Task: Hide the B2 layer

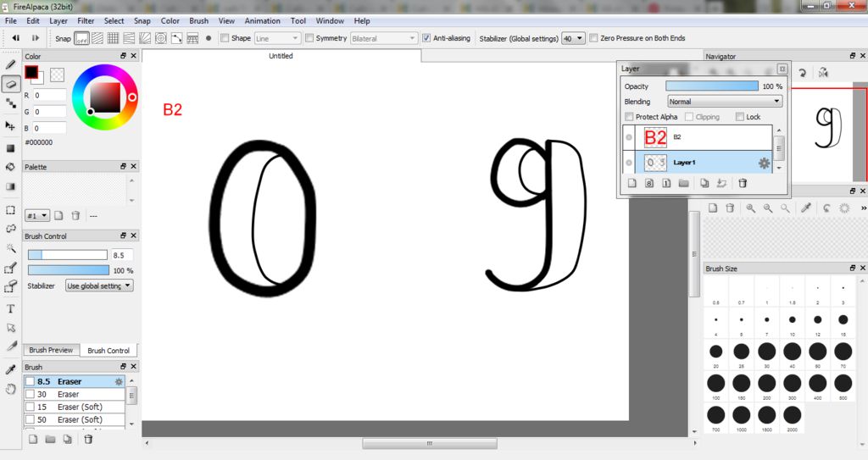Action: [629, 137]
